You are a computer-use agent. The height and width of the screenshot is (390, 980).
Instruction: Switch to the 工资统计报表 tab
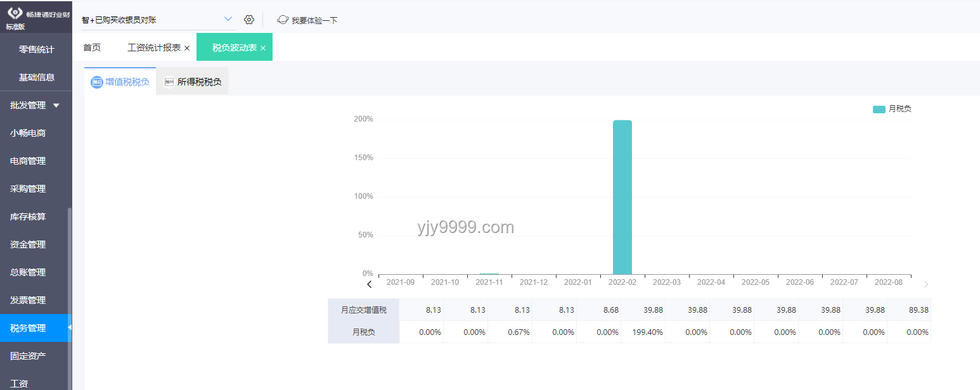154,47
